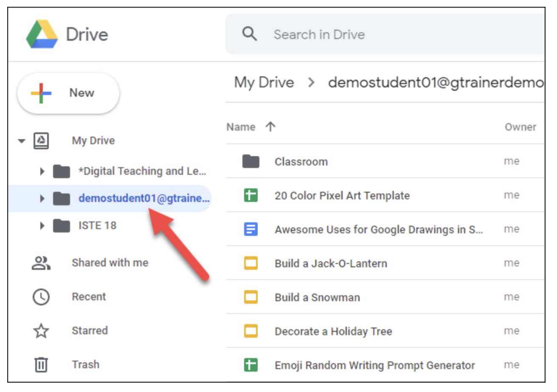Click the Classroom folder icon in the file list
557x392 pixels.
(251, 161)
